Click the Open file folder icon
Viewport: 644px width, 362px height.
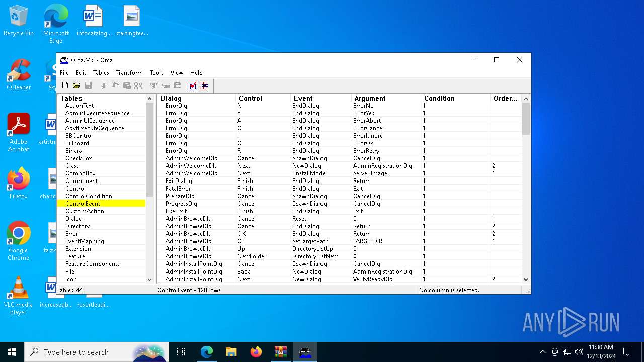[76, 86]
